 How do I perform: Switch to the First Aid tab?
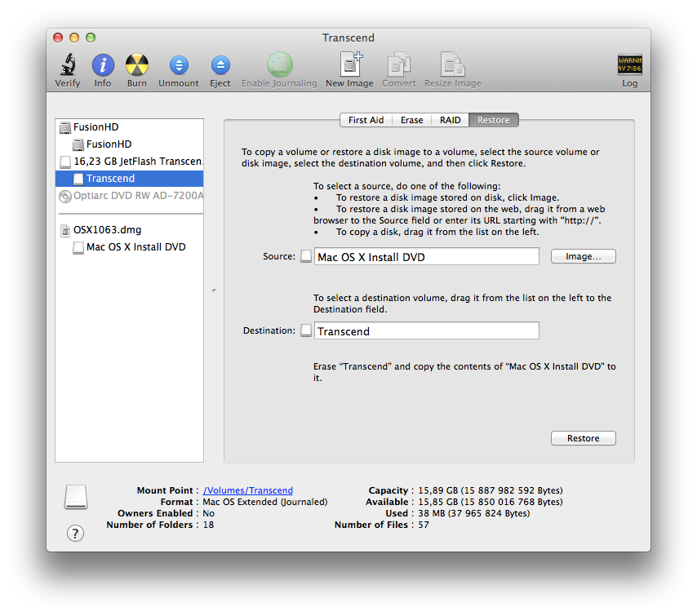[x=366, y=120]
